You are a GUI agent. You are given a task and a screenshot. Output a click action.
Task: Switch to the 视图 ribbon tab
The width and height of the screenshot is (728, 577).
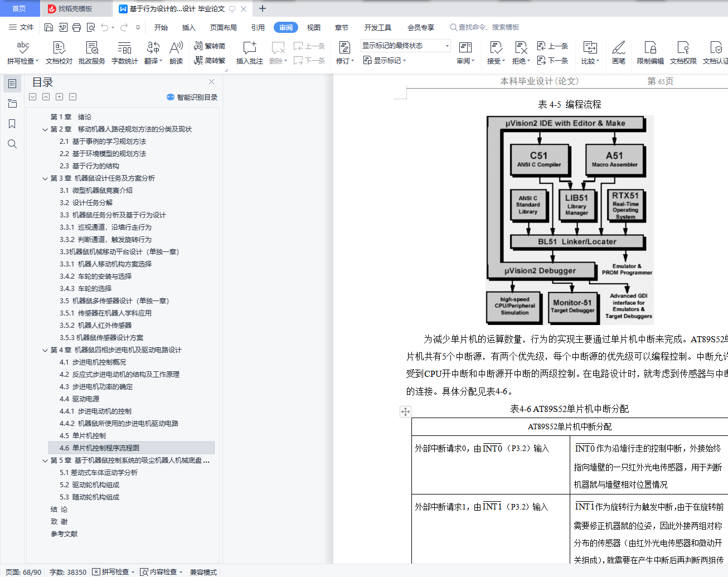[x=314, y=27]
